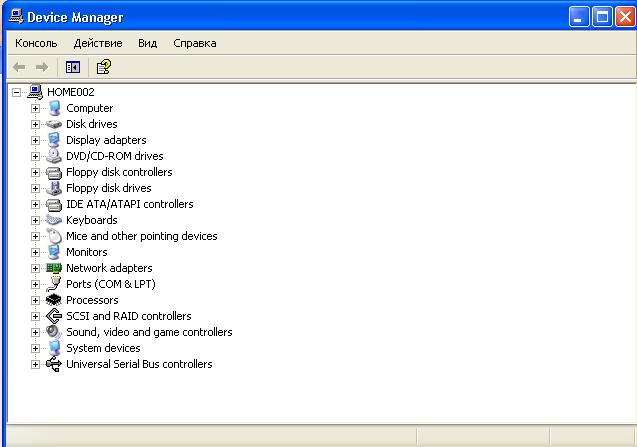Click the Floppy disk controllers icon
This screenshot has width=637, height=447.
click(54, 172)
